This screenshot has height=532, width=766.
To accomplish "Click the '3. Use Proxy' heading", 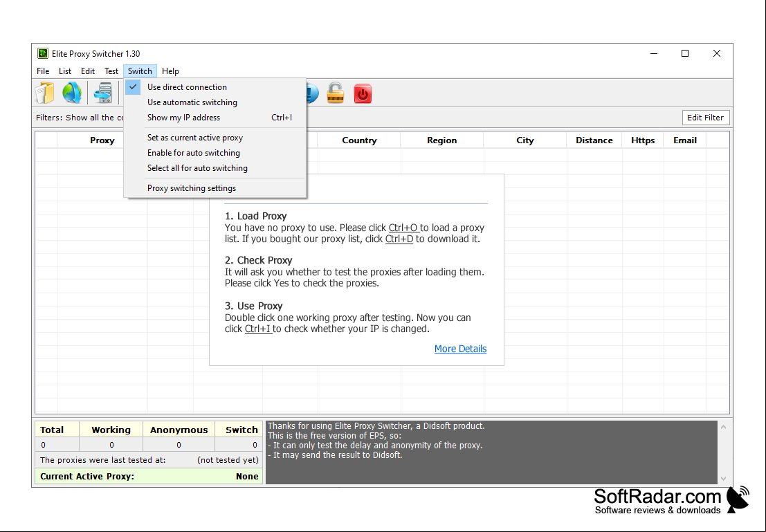I will click(x=253, y=306).
